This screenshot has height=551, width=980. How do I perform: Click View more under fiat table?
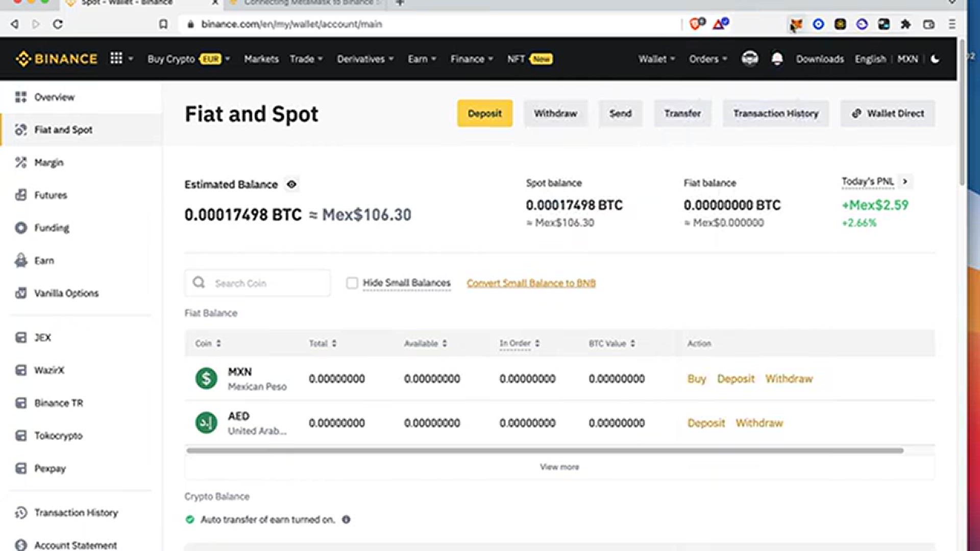[x=559, y=467]
